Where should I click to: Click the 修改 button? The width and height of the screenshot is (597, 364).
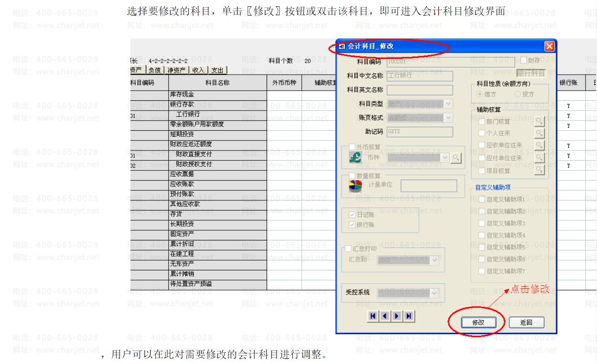click(478, 323)
